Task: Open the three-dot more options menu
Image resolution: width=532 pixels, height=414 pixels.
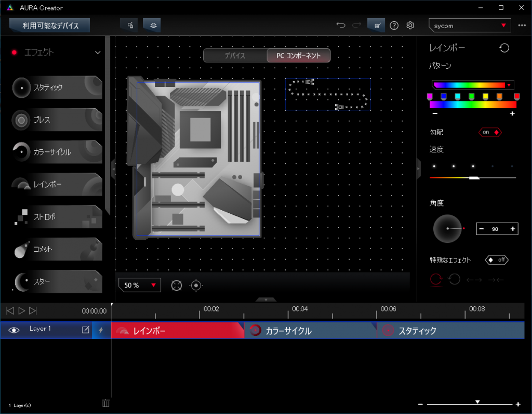Action: 522,25
